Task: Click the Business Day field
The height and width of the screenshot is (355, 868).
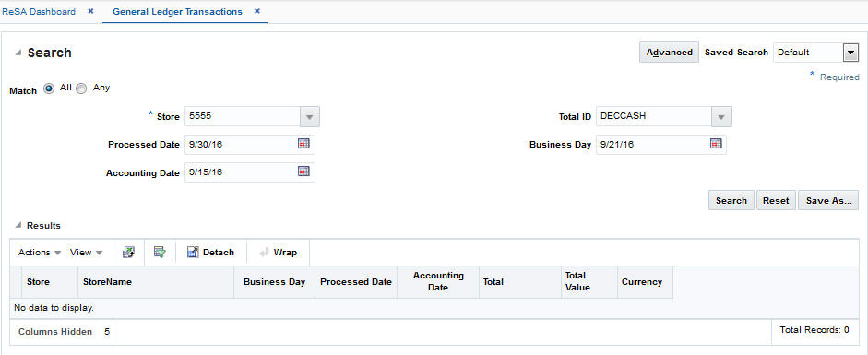Action: [653, 145]
